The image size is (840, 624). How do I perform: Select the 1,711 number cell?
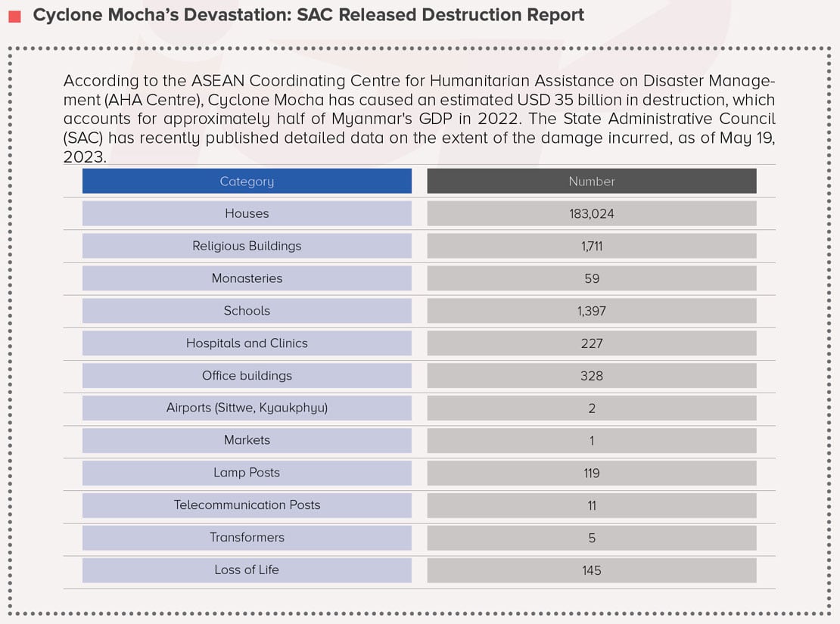(x=591, y=246)
